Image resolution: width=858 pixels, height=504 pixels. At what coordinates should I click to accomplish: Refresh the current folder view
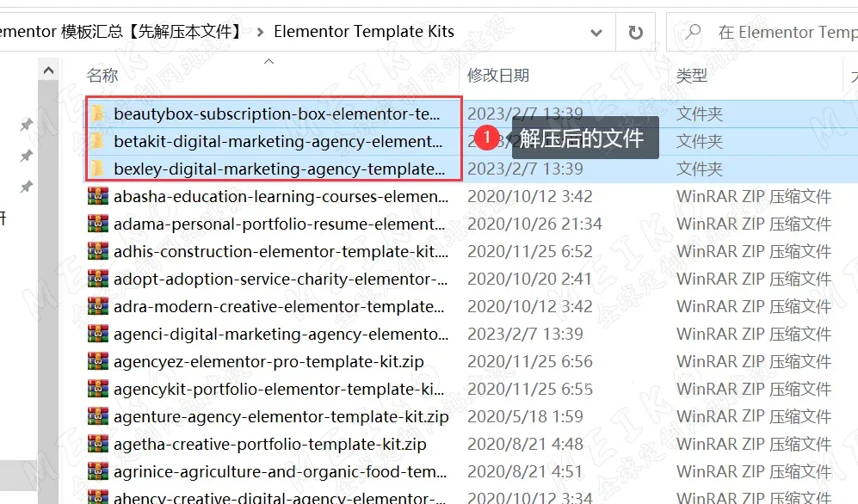click(x=636, y=33)
